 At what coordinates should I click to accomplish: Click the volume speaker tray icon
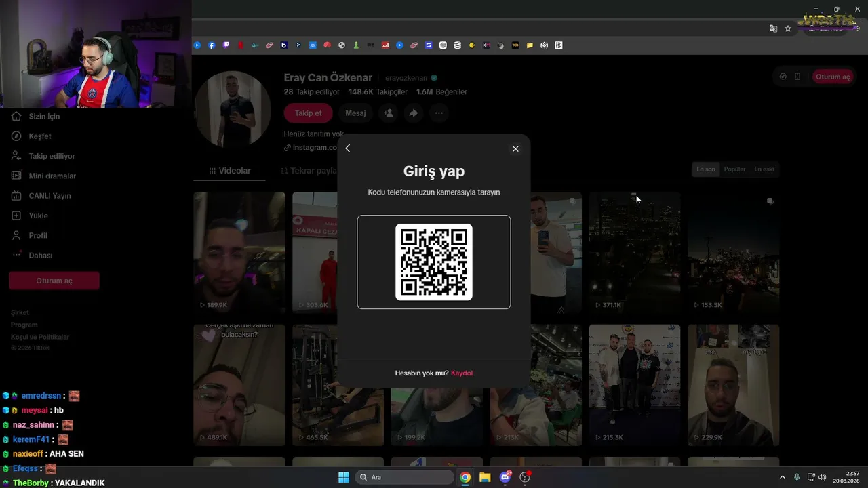pos(823,477)
